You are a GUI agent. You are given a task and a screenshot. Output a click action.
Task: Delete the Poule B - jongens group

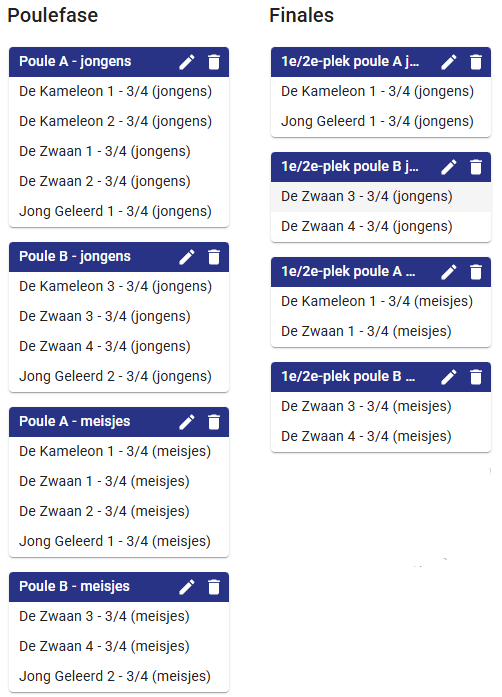click(214, 257)
